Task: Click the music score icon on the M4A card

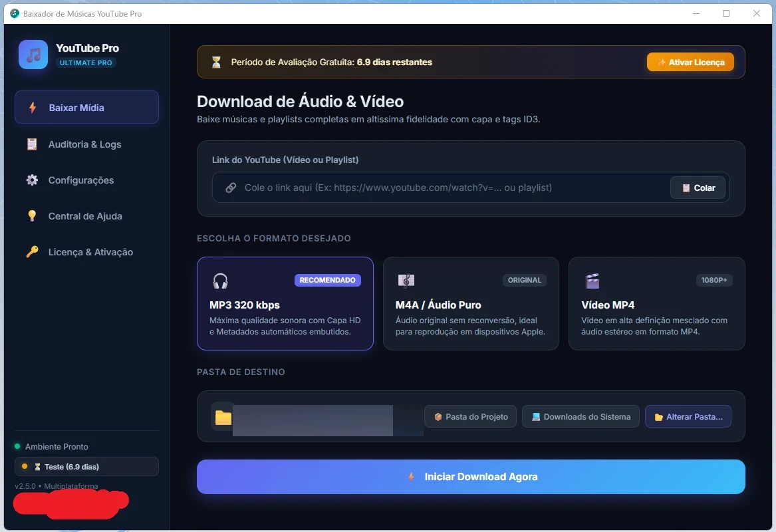Action: point(406,281)
